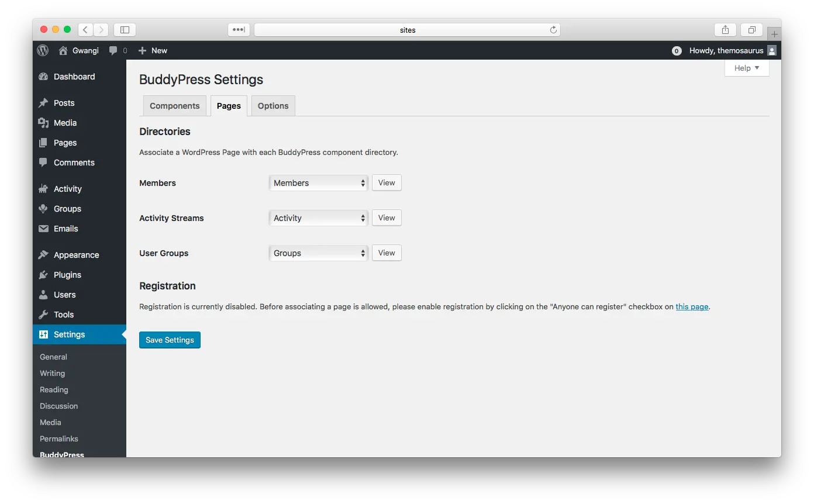Screen dimensions: 814x504
Task: Switch to the Components tab
Action: (174, 106)
